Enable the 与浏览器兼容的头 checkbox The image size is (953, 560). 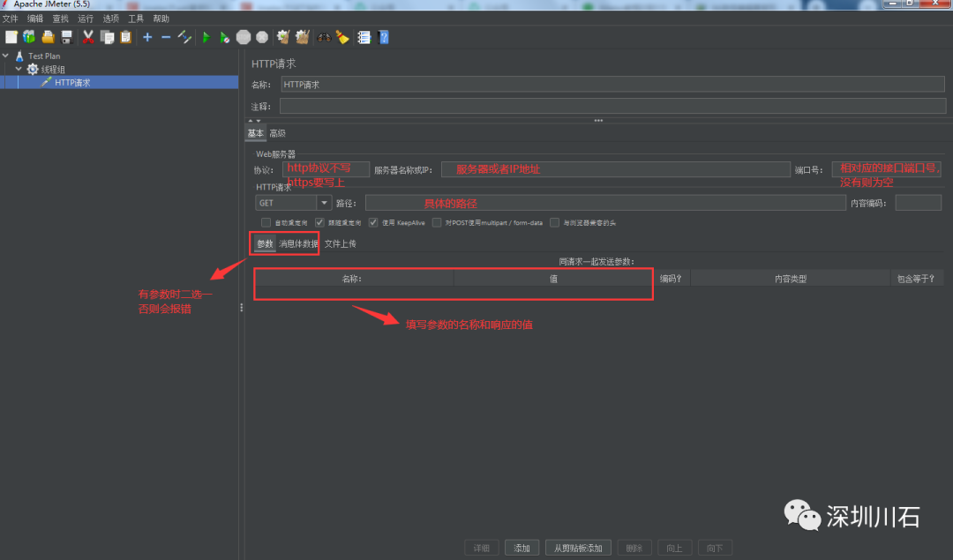pyautogui.click(x=554, y=223)
